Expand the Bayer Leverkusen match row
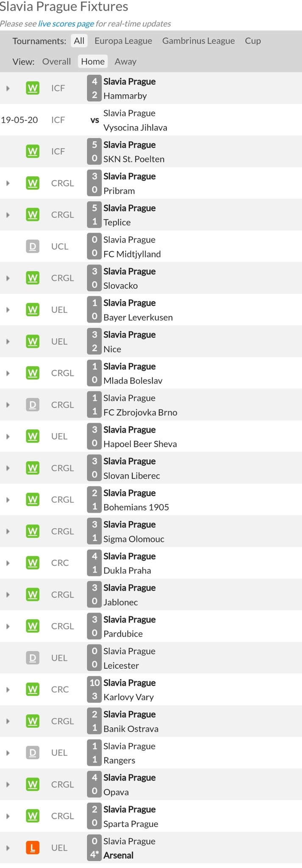This screenshot has width=302, height=868. (x=8, y=310)
